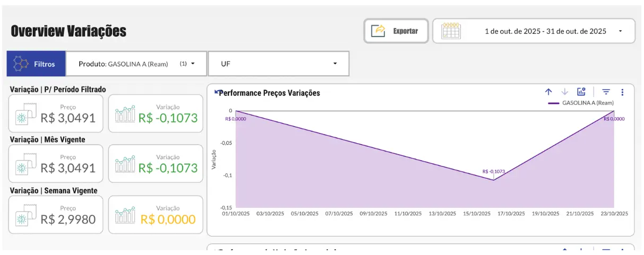Image resolution: width=644 pixels, height=255 pixels.
Task: Click the calendar icon in date range box
Action: click(451, 31)
